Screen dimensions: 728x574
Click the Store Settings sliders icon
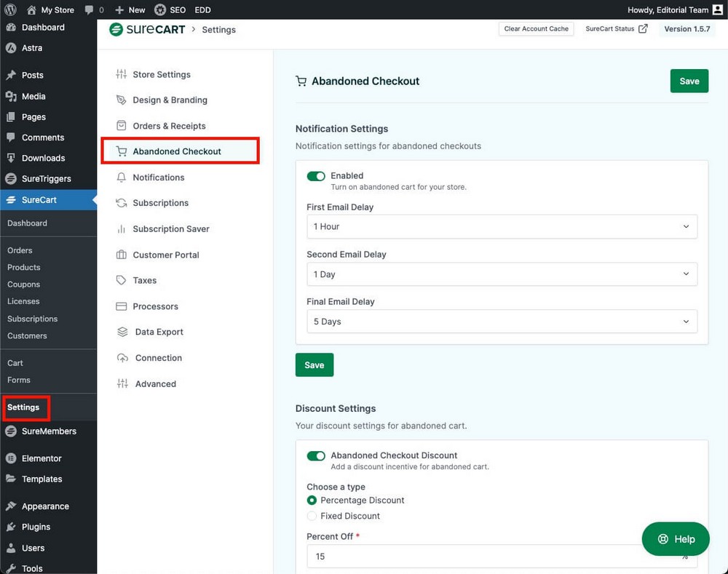pos(122,74)
